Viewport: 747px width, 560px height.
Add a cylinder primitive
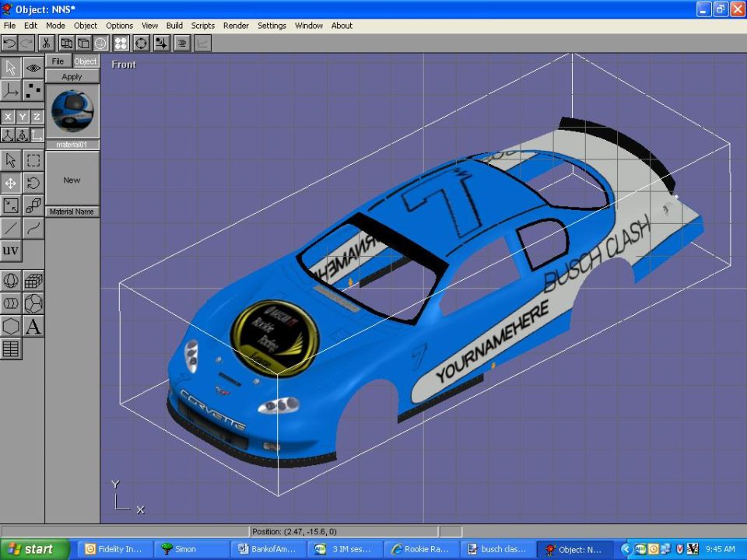[x=10, y=303]
